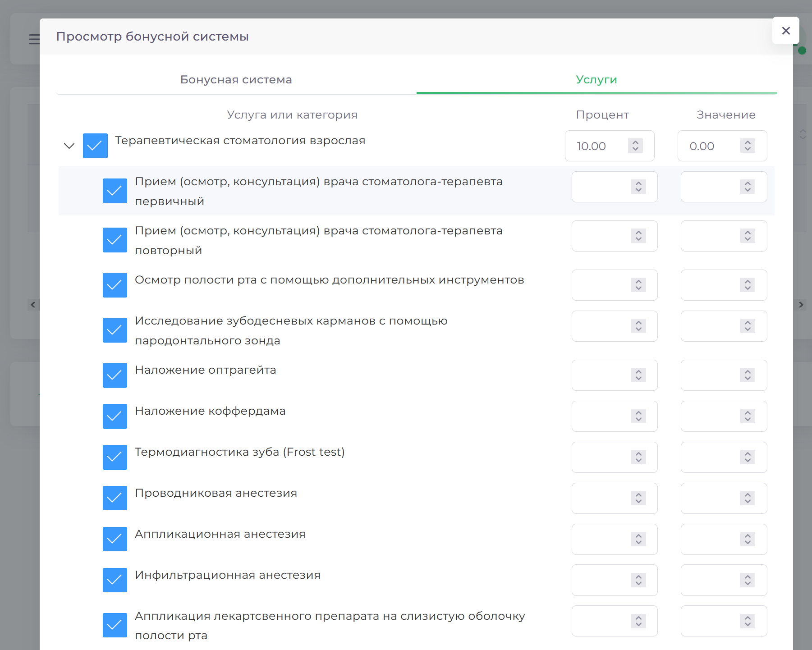The image size is (812, 650).
Task: Toggle Аппликация лекарственного препарата checkbox
Action: point(115,625)
